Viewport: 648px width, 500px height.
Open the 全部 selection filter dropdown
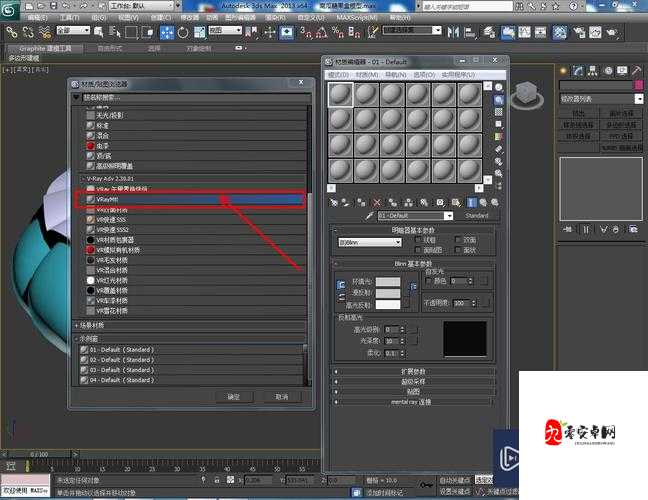pos(73,31)
